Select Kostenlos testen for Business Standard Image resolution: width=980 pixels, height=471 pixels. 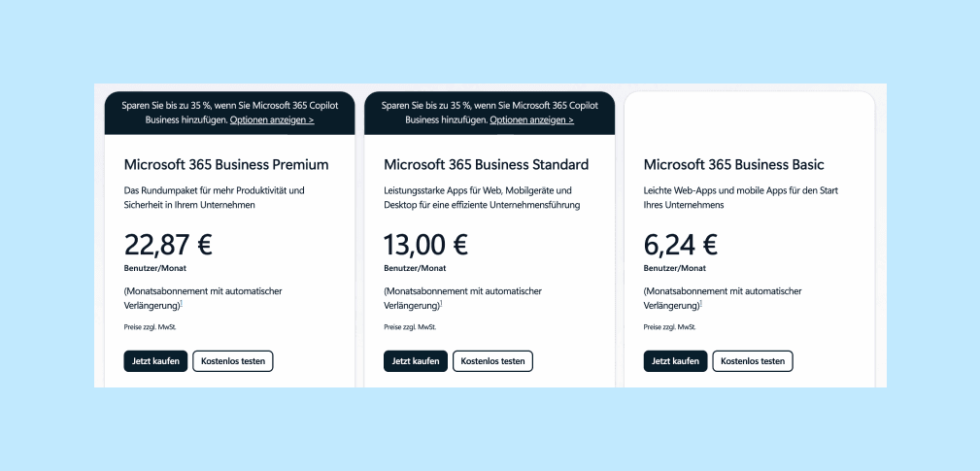point(493,361)
